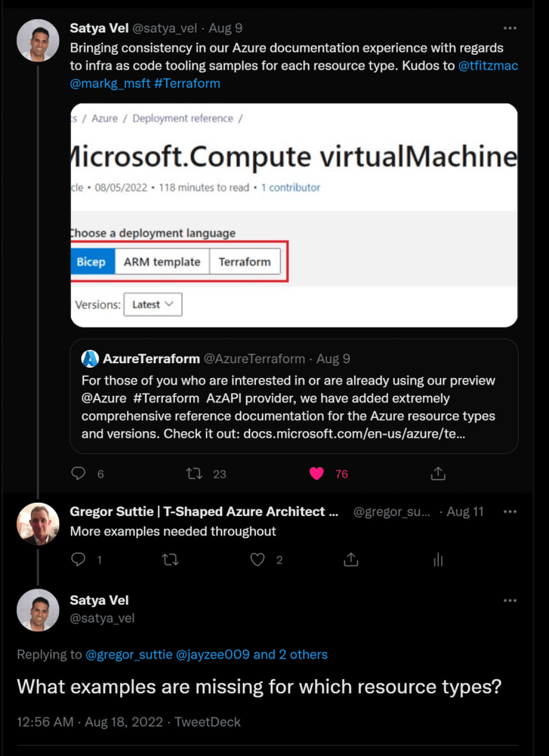Open Gregor Suttie's profile picture

click(x=38, y=524)
